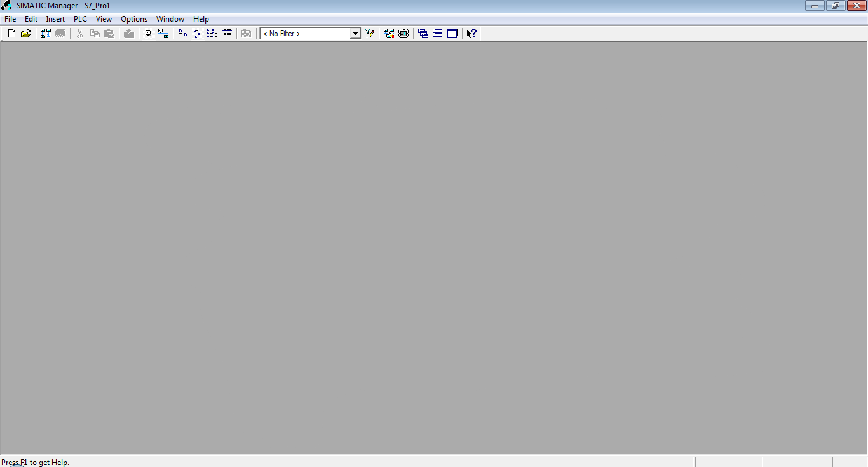Cascade windows using the toolbar icon
This screenshot has height=467, width=868.
point(423,34)
